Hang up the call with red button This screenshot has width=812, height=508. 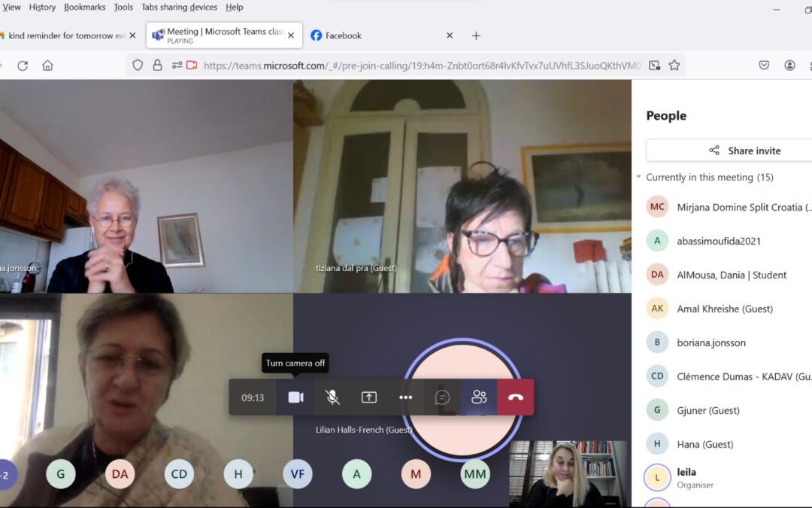(516, 397)
